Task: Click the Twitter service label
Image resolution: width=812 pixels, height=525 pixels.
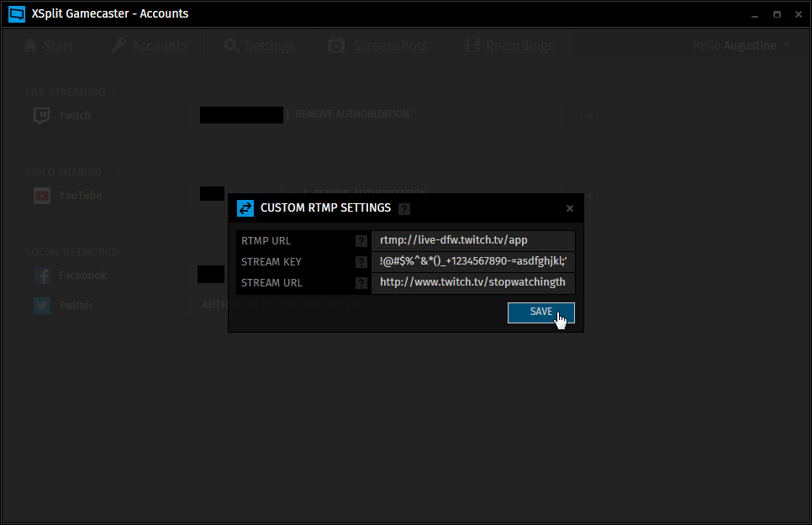Action: [76, 306]
